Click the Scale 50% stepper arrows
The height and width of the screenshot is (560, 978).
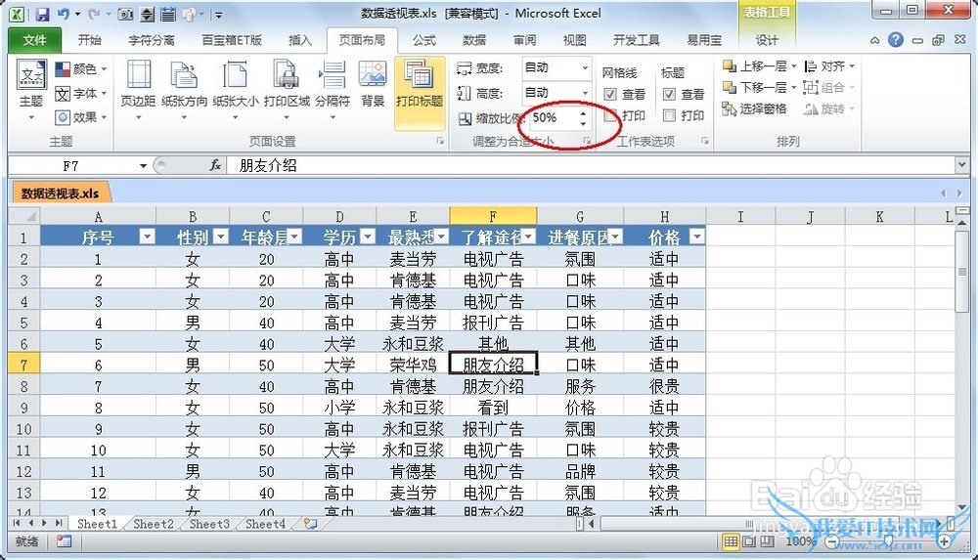583,118
